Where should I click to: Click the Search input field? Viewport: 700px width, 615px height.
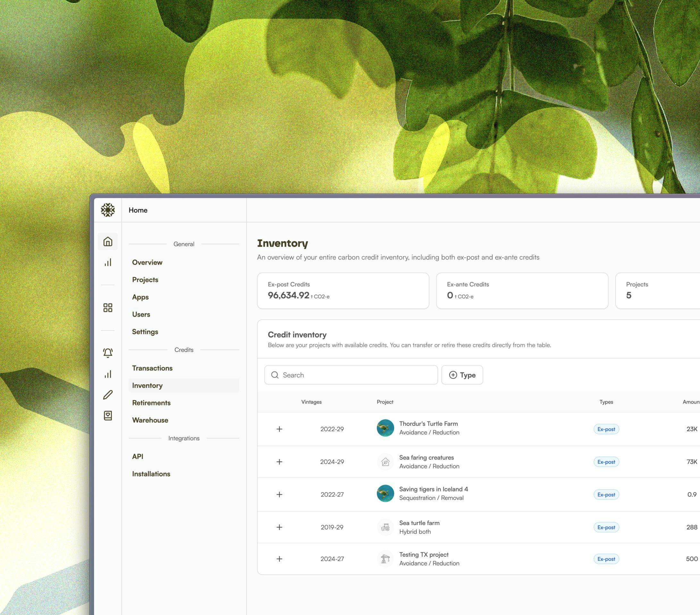(x=351, y=375)
